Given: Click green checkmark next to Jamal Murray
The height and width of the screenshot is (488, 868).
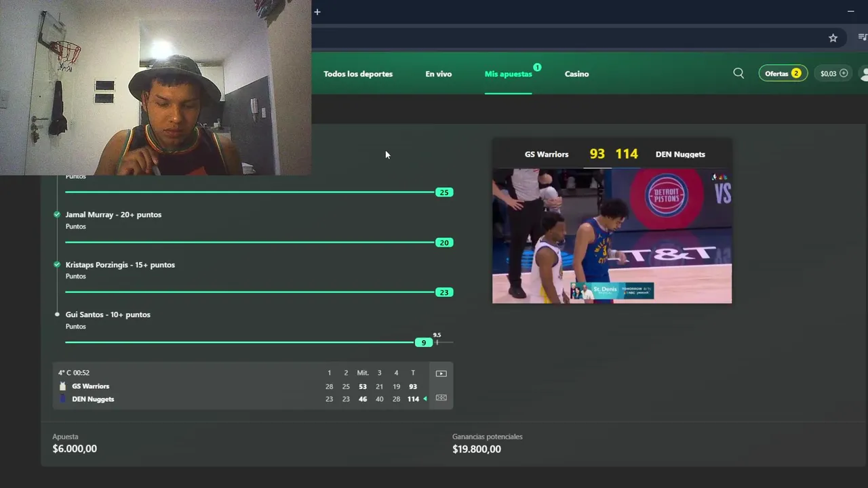Looking at the screenshot, I should [57, 214].
